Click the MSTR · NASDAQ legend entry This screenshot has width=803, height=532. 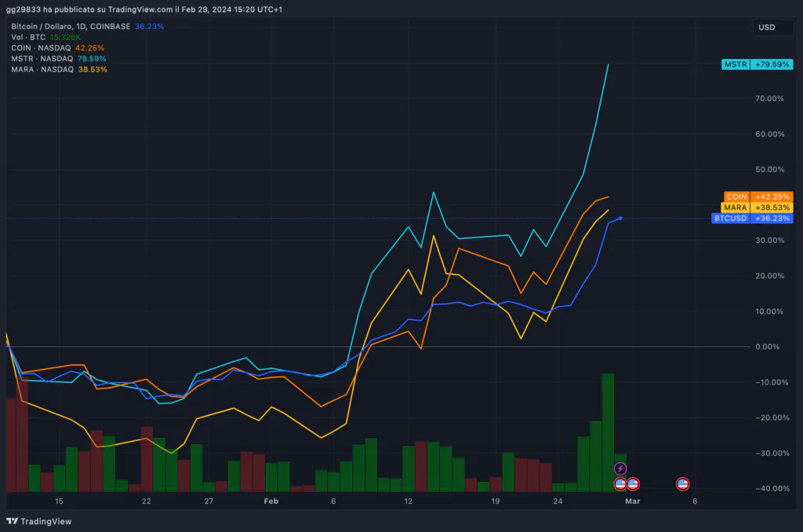click(42, 59)
